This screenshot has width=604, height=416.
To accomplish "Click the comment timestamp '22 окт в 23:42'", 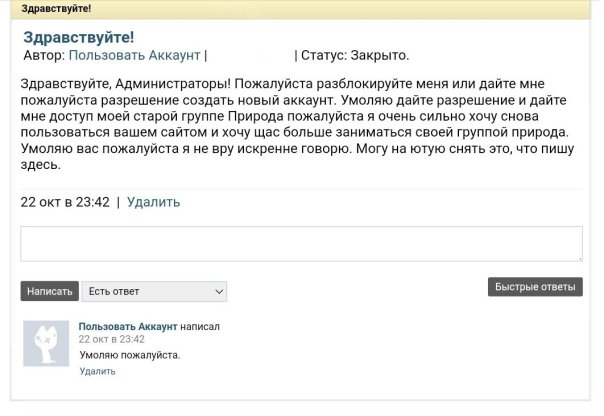I will click(x=111, y=339).
